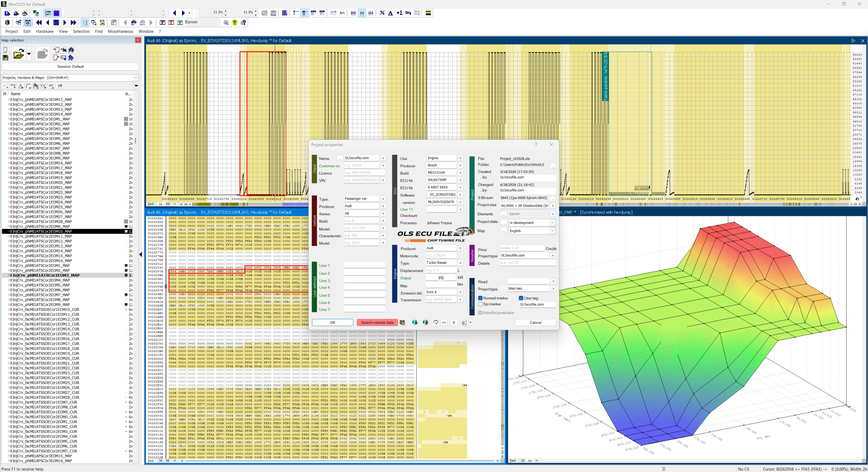
Task: Open the Hardware menu
Action: 45,31
